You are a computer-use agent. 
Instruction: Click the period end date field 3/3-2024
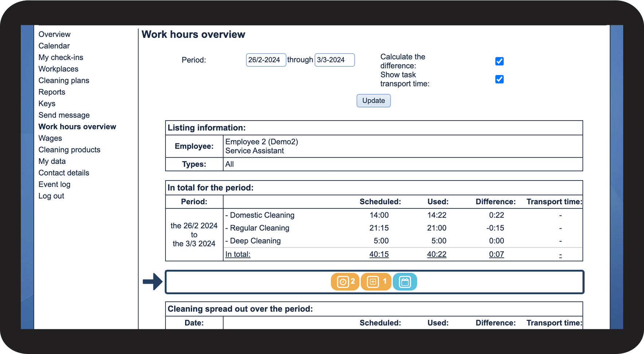point(334,60)
